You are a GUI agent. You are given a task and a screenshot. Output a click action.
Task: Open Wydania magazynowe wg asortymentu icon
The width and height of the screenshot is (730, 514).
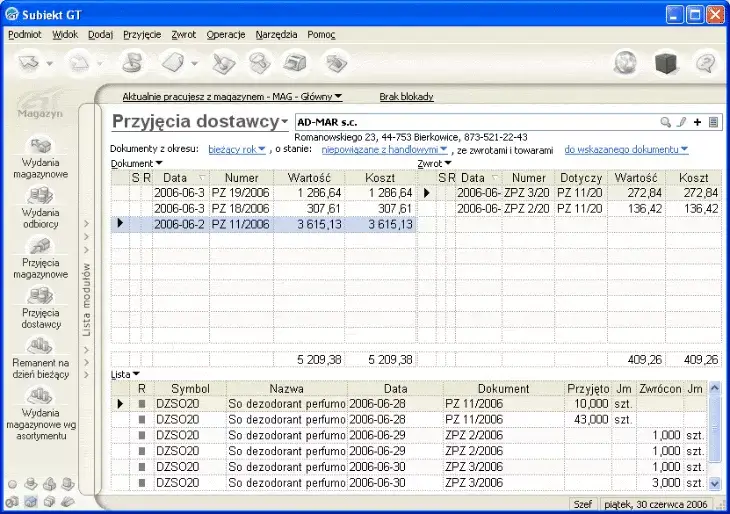(x=41, y=396)
